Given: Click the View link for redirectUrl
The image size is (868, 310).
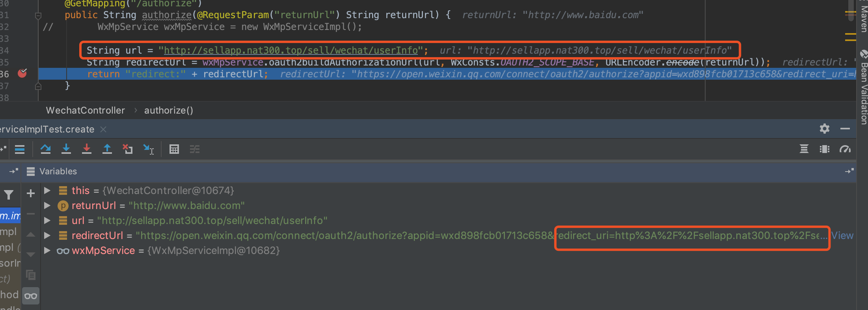Looking at the screenshot, I should click(x=842, y=235).
